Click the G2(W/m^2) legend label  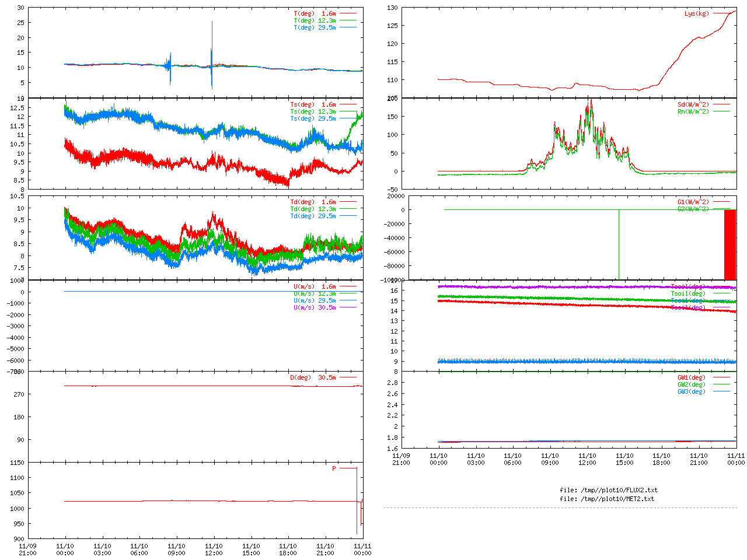[x=693, y=209]
